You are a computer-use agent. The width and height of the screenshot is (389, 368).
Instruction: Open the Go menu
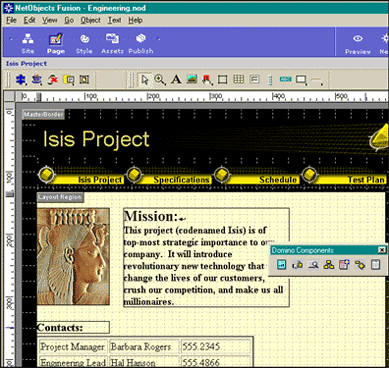(x=69, y=20)
